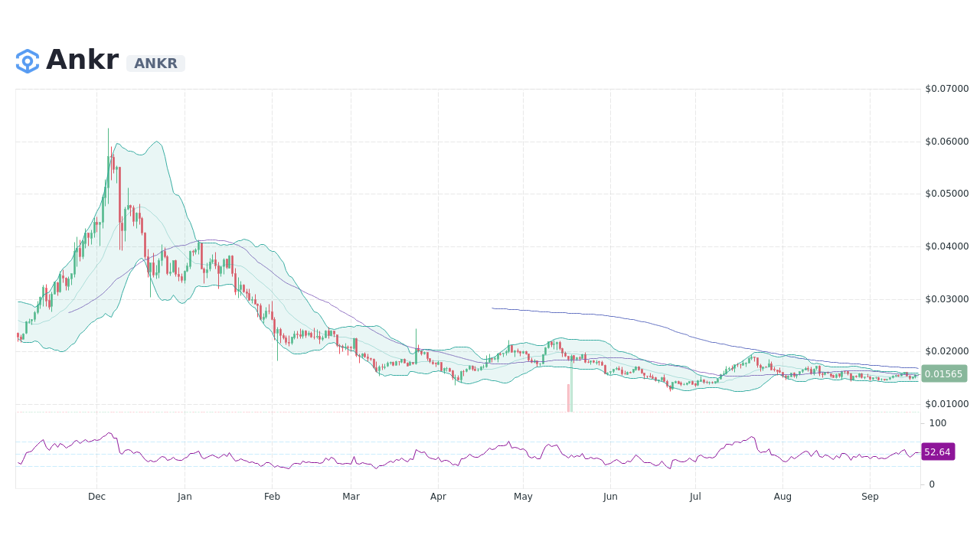The image size is (980, 551).
Task: Select the ANKR ticker badge
Action: [x=155, y=64]
